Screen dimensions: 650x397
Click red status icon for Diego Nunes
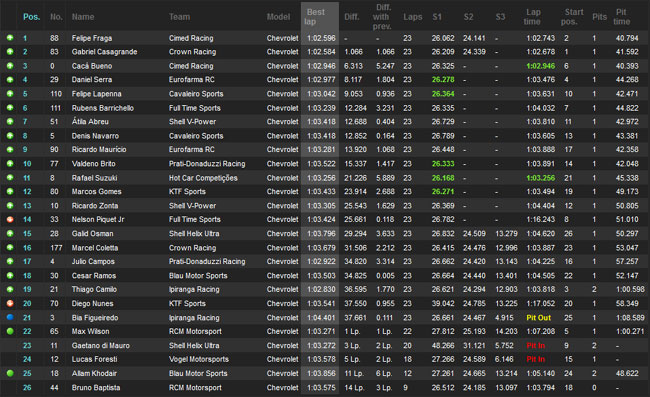pyautogui.click(x=10, y=303)
